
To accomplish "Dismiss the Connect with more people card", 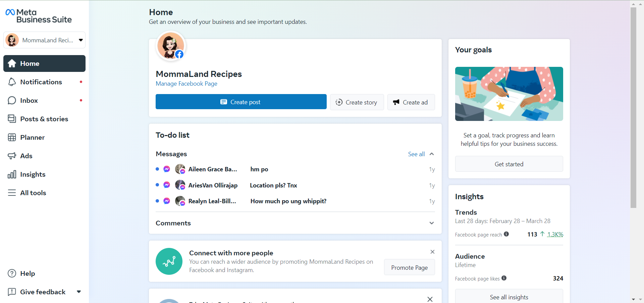I will (432, 252).
